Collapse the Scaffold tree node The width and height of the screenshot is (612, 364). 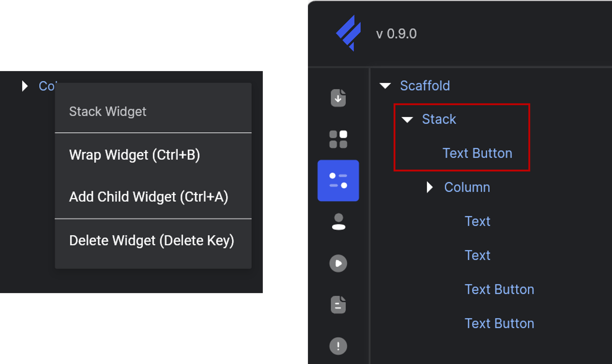[x=385, y=86]
